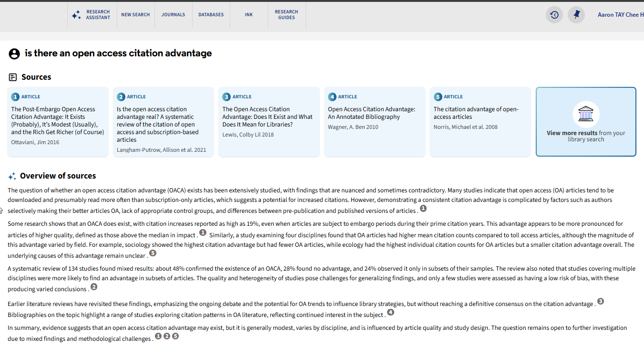644x348 pixels.
Task: Click citation 5 in the summary paragraph
Action: [175, 336]
